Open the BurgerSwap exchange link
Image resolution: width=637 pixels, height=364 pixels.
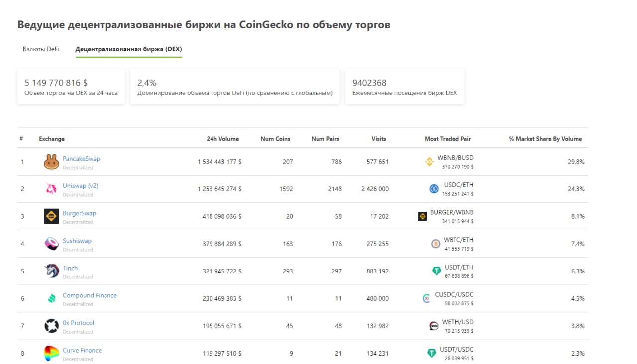pyautogui.click(x=79, y=213)
